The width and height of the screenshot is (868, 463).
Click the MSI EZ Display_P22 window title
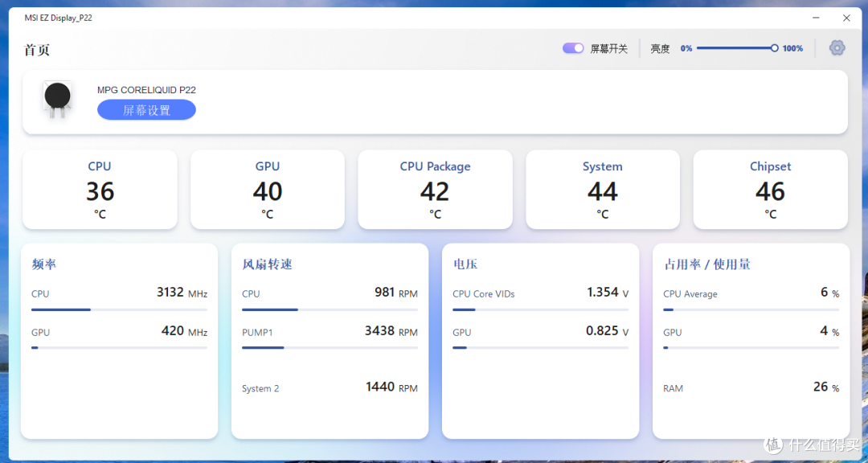[58, 18]
